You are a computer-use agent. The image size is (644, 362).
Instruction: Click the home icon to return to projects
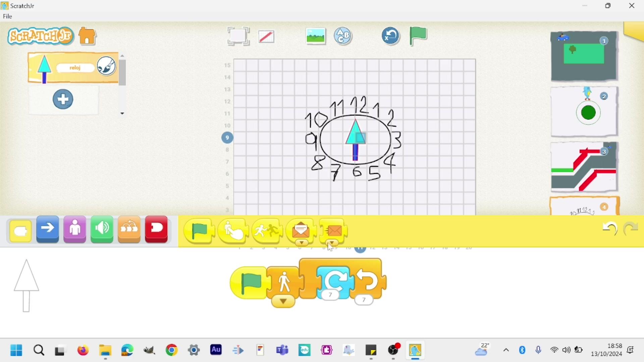[x=88, y=36]
